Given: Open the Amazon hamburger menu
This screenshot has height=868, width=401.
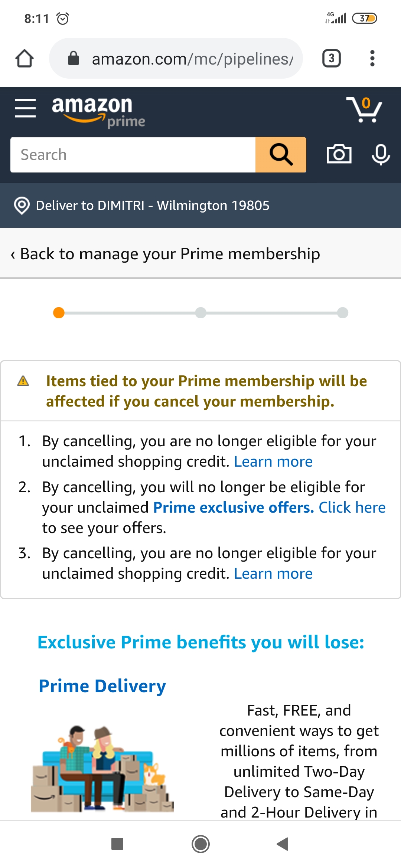Looking at the screenshot, I should coord(25,108).
